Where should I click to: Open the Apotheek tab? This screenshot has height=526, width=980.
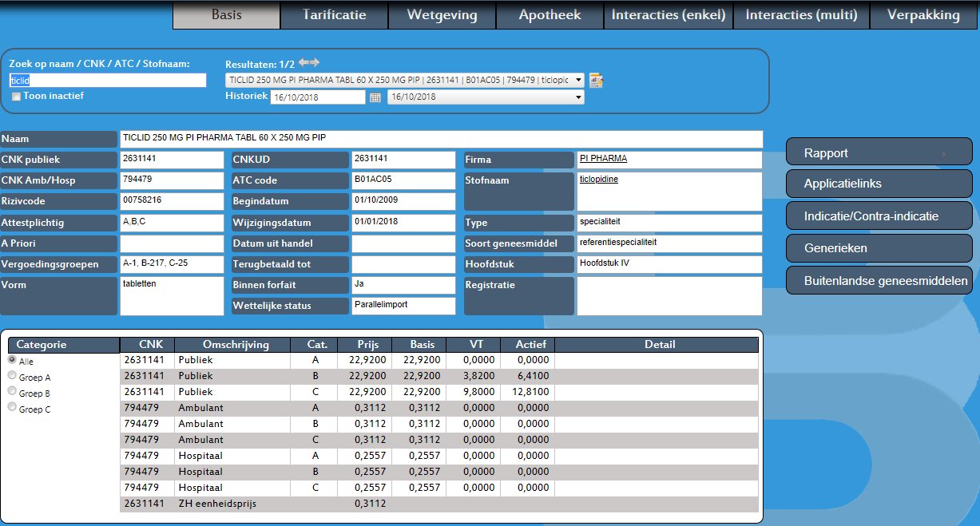[550, 15]
